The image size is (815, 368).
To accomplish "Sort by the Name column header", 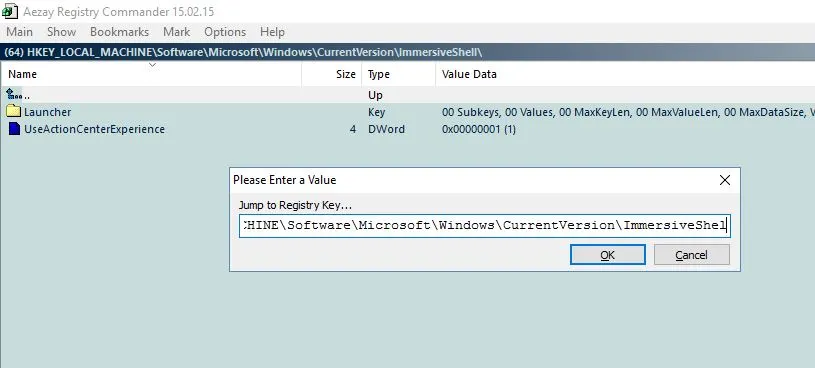I will (x=151, y=74).
